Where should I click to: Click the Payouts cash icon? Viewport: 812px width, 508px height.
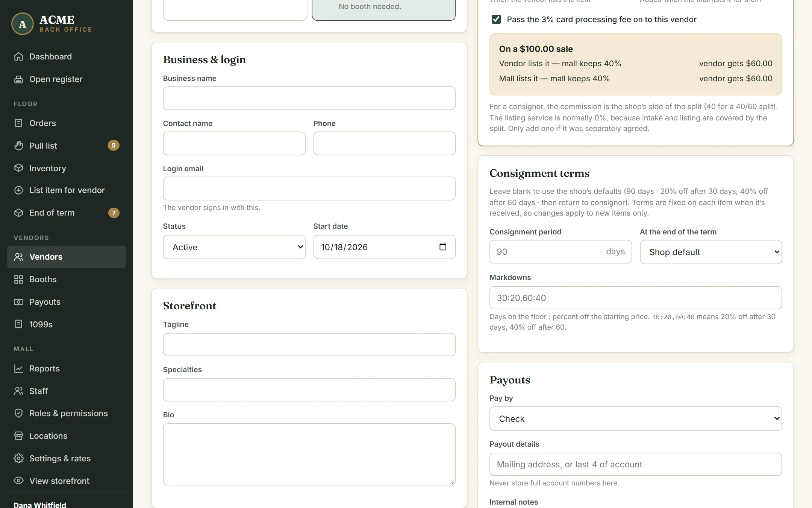18,302
